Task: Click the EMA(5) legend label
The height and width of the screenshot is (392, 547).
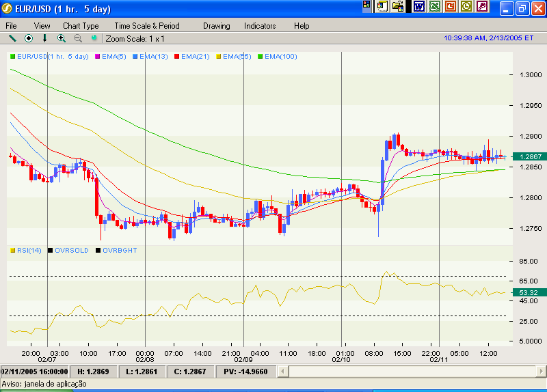Action: point(113,57)
